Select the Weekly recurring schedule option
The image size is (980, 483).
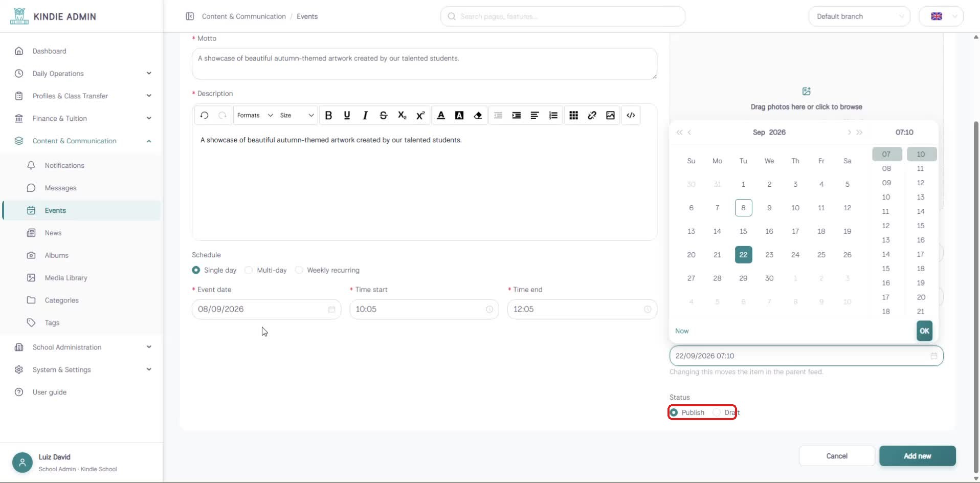(327, 270)
